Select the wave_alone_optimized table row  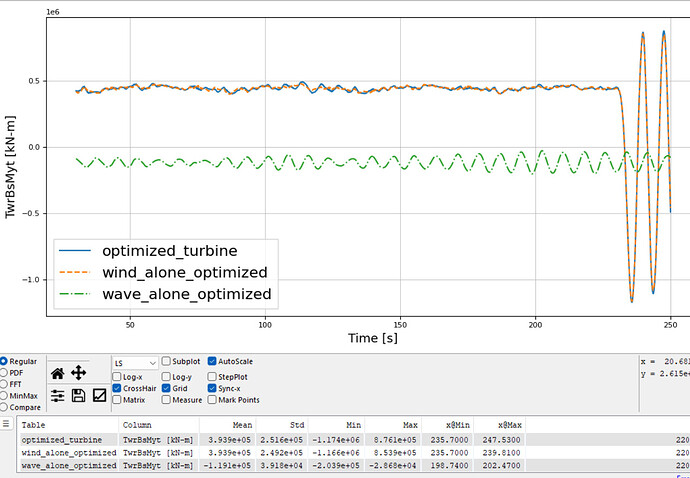coord(354,465)
